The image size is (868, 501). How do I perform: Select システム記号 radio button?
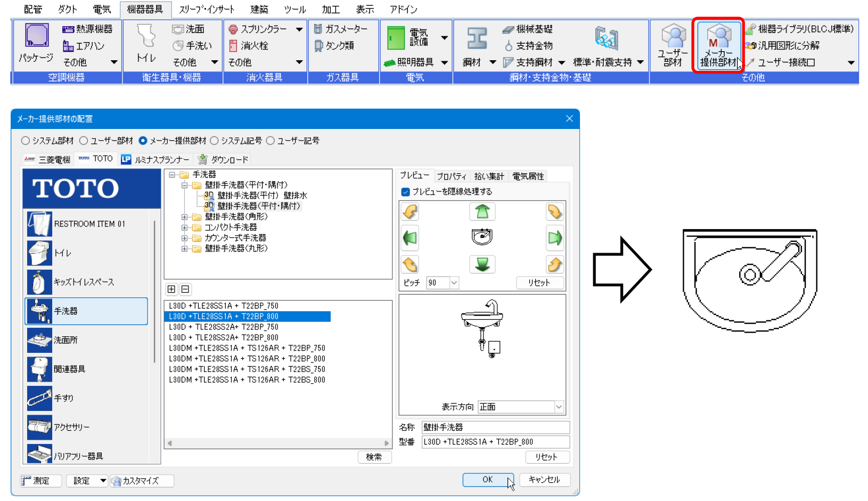[214, 141]
